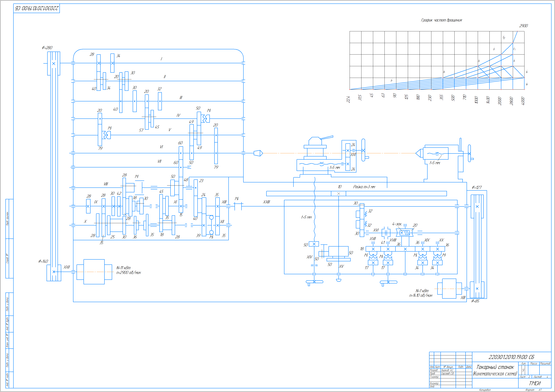The image size is (555, 392).
Task: Click the 'График частот вращения' chart title
Action: click(441, 20)
